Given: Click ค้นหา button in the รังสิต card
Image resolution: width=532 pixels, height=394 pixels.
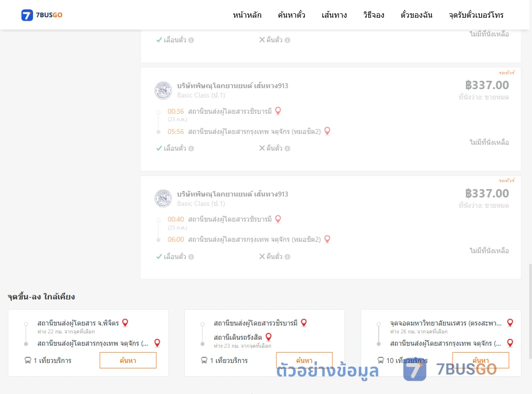Looking at the screenshot, I should click(x=304, y=360).
